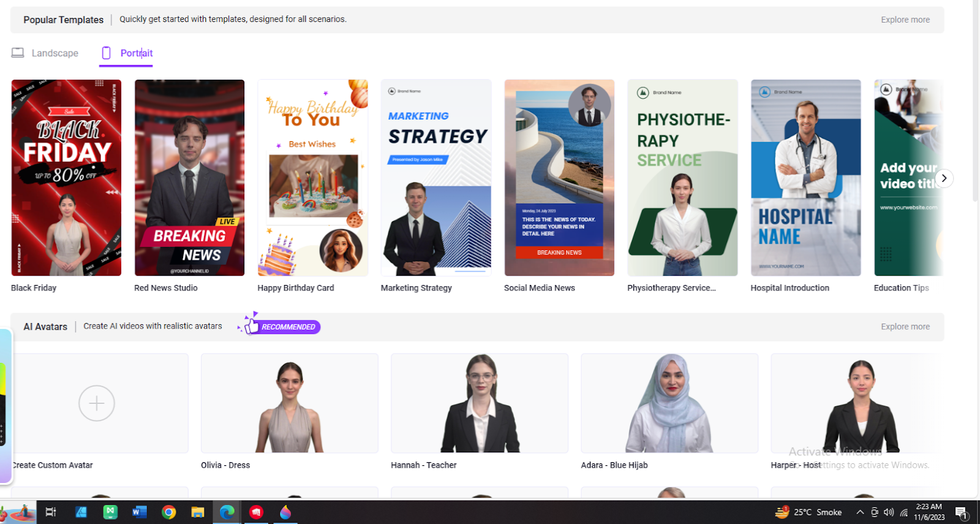The width and height of the screenshot is (980, 524).
Task: Open Affinity Designer from the taskbar
Action: coord(81,512)
